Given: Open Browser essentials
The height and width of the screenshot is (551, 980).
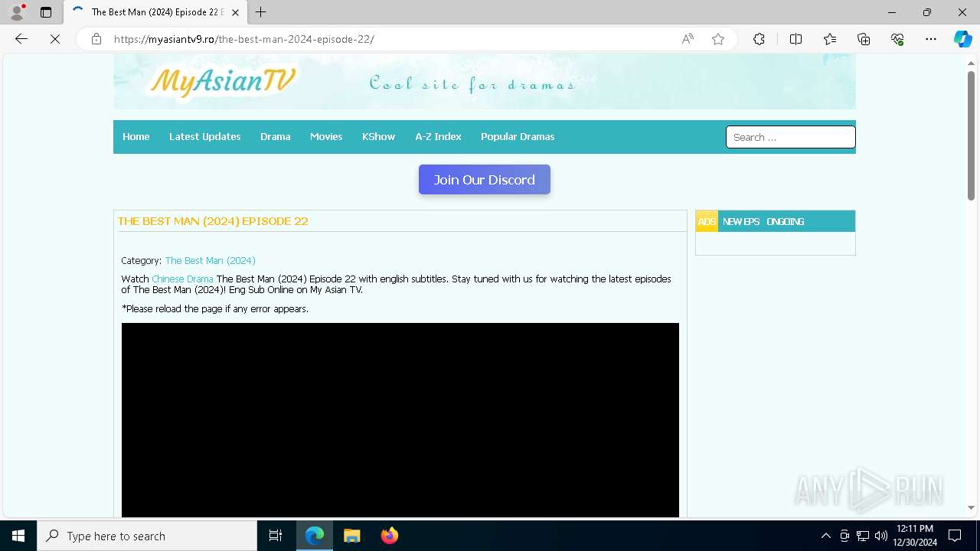Looking at the screenshot, I should point(897,39).
